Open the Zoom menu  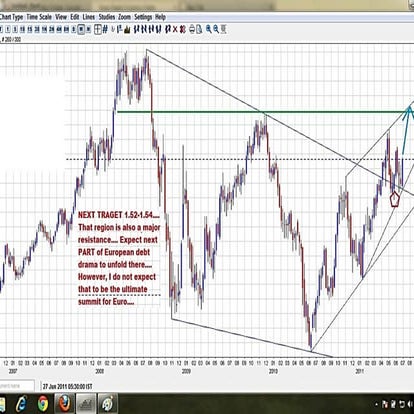click(x=124, y=17)
